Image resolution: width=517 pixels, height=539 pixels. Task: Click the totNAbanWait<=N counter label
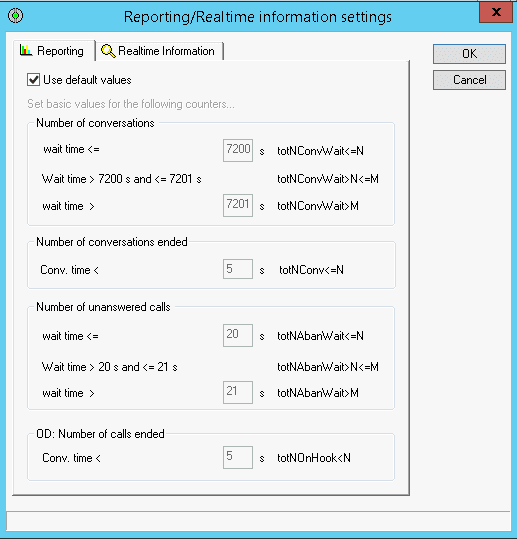320,336
